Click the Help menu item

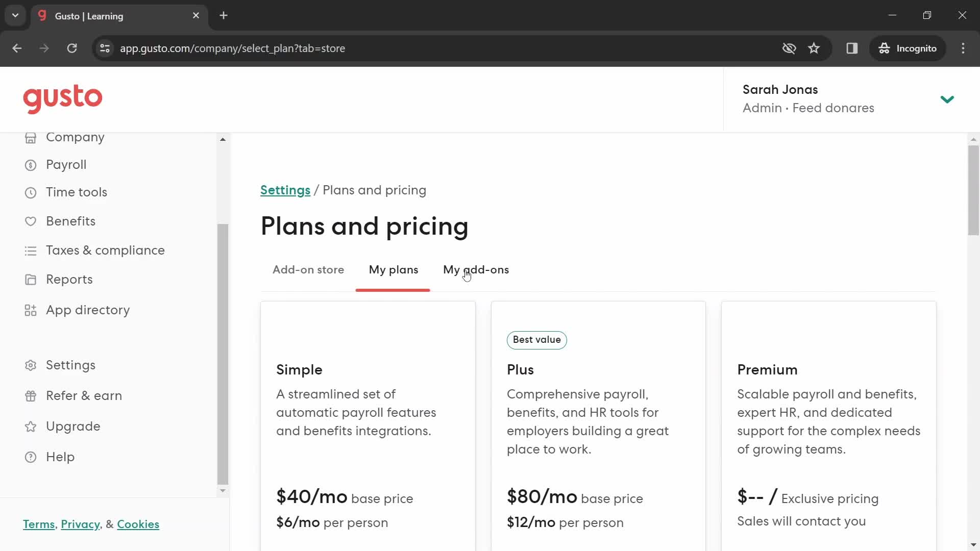click(x=61, y=457)
